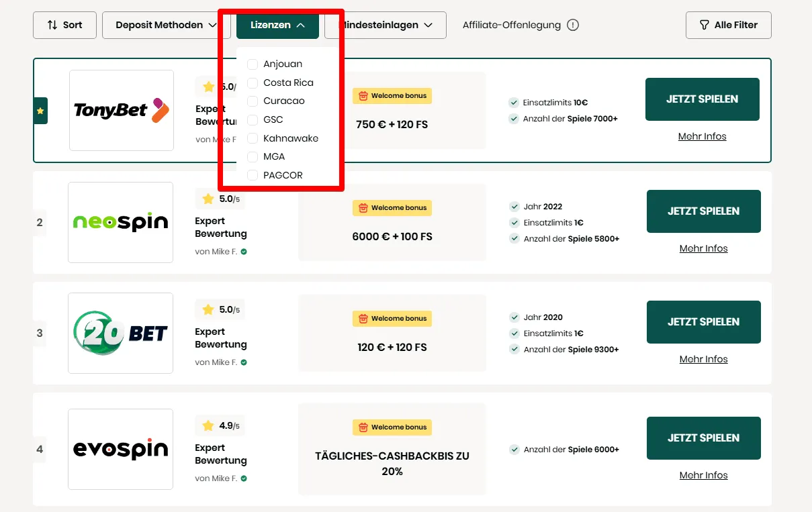
Task: Click the "120 € + 120 FS" bonus text
Action: pos(392,348)
